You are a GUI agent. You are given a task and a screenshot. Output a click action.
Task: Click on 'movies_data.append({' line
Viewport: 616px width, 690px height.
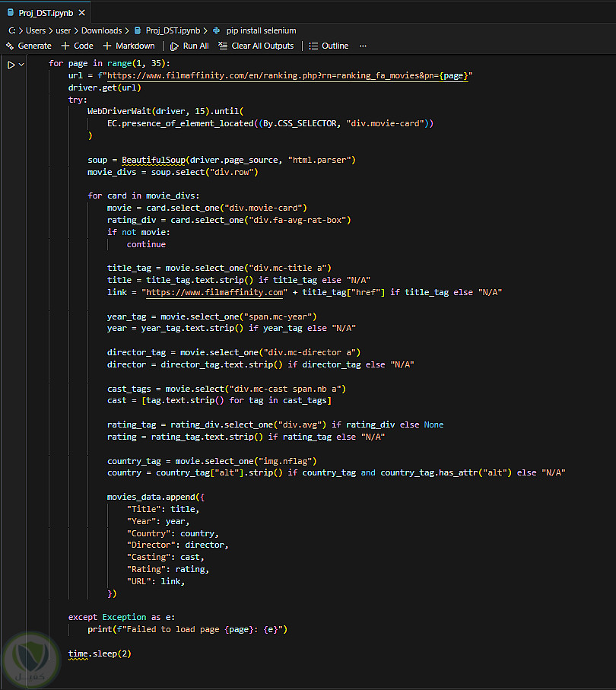(x=156, y=497)
